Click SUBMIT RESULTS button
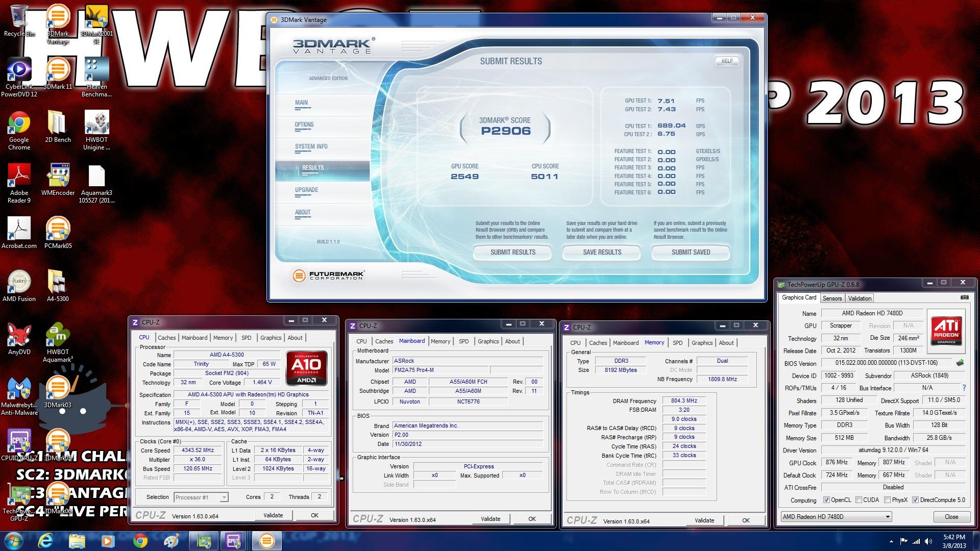 pos(512,252)
